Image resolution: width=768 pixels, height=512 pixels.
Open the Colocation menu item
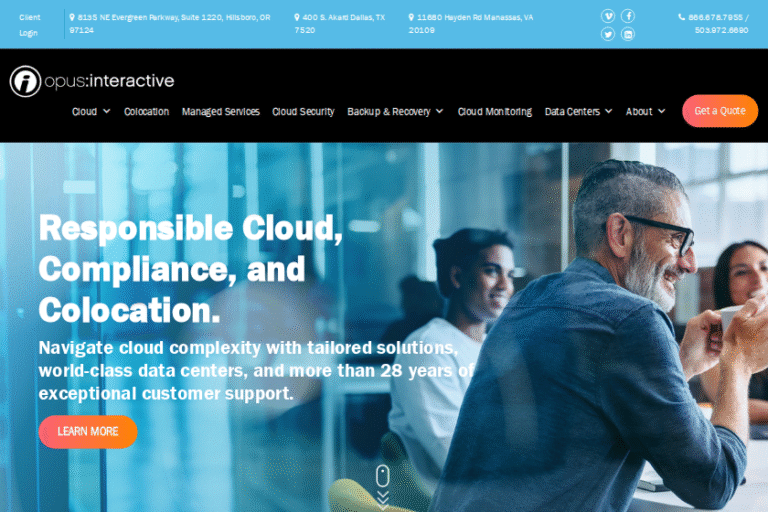click(x=146, y=112)
